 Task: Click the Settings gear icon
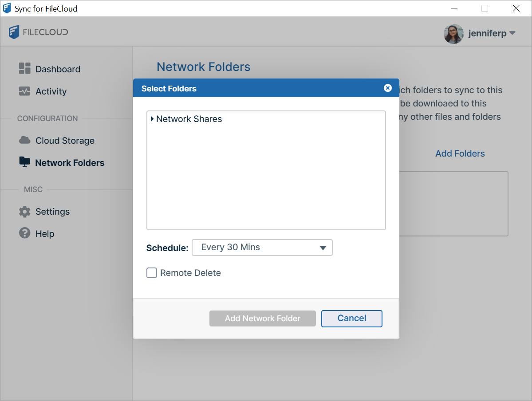coord(24,212)
